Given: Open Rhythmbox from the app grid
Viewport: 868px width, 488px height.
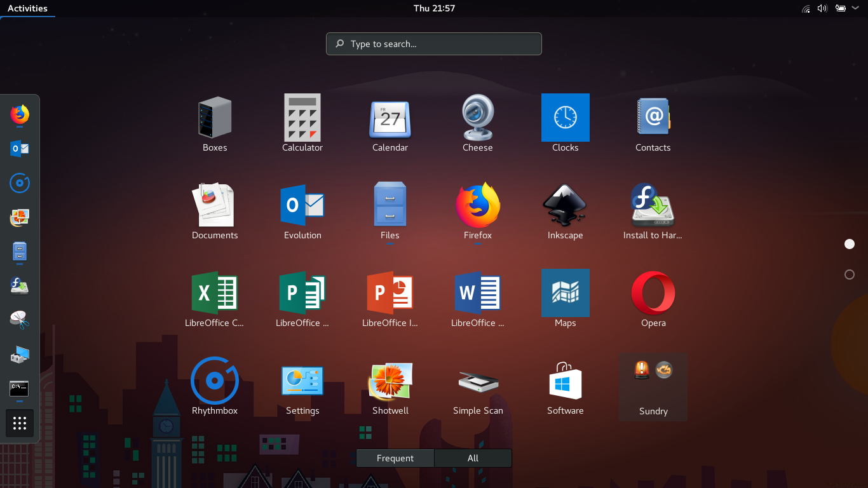Looking at the screenshot, I should point(215,381).
